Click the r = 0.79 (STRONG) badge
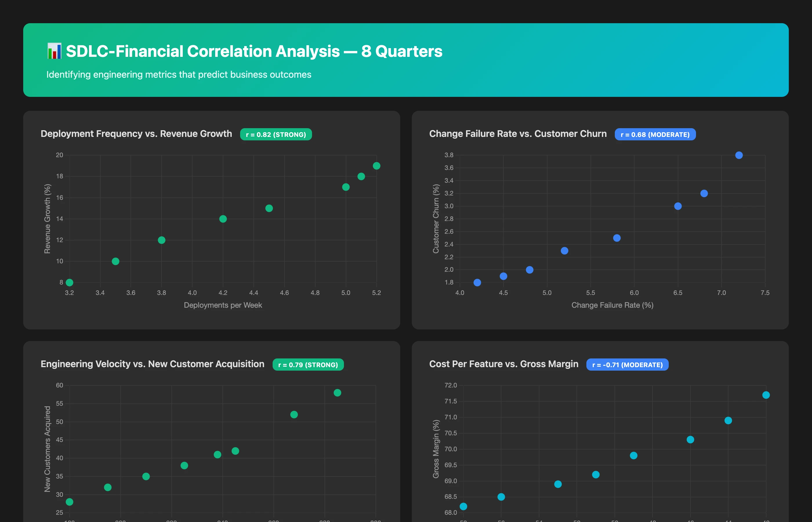 tap(308, 364)
